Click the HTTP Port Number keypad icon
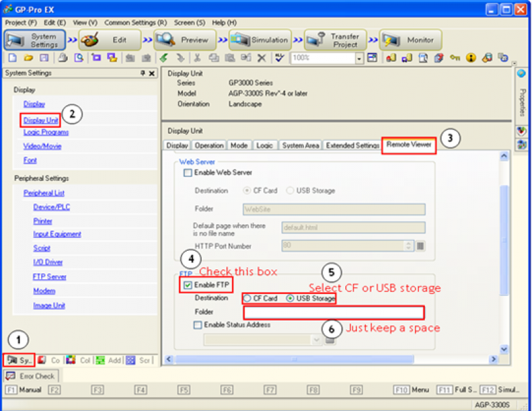 click(x=420, y=245)
